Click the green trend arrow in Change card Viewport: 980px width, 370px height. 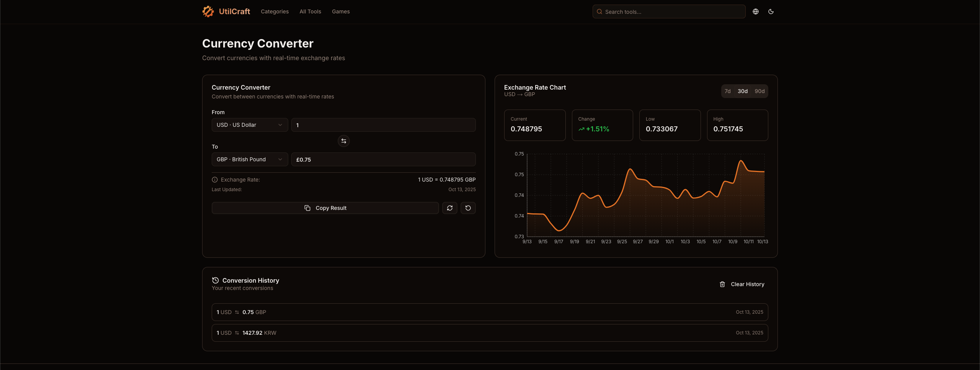click(x=581, y=129)
